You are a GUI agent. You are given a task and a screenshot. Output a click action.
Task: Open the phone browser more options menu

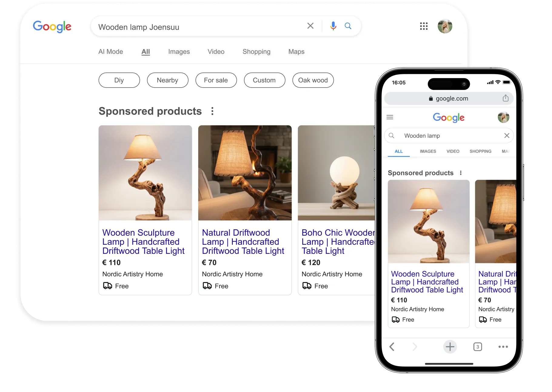point(503,347)
